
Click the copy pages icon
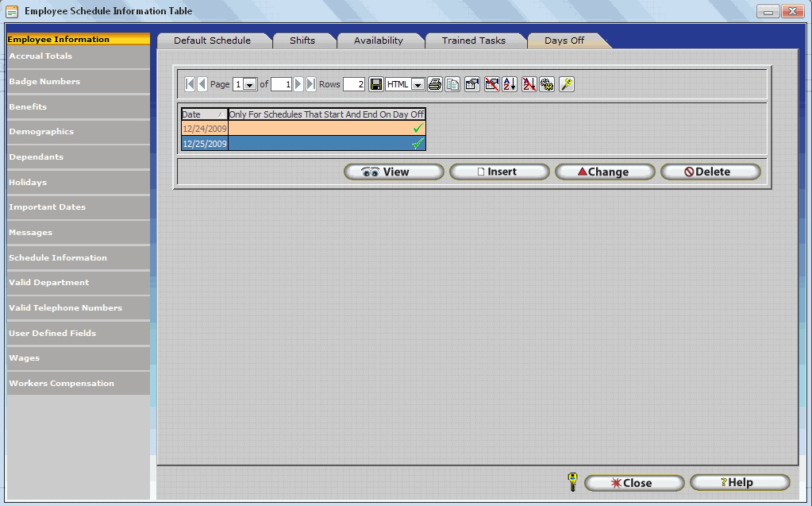pyautogui.click(x=452, y=84)
